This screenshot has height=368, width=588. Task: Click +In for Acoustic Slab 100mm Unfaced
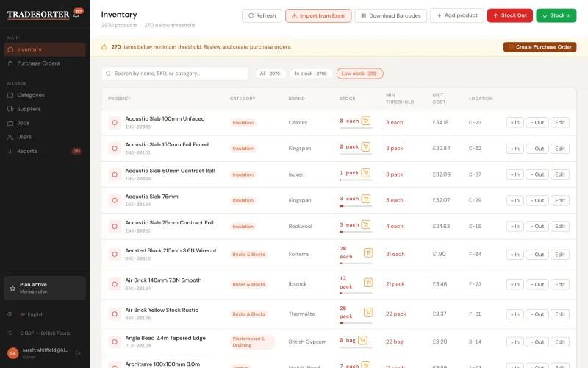515,122
